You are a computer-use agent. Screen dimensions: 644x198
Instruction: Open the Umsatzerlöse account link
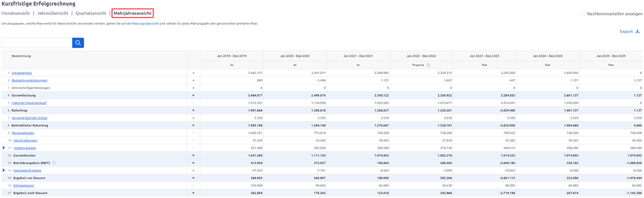pyautogui.click(x=21, y=73)
